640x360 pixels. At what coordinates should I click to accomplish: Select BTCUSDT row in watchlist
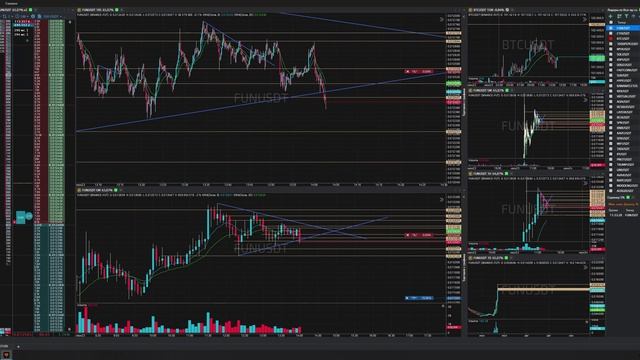click(623, 39)
